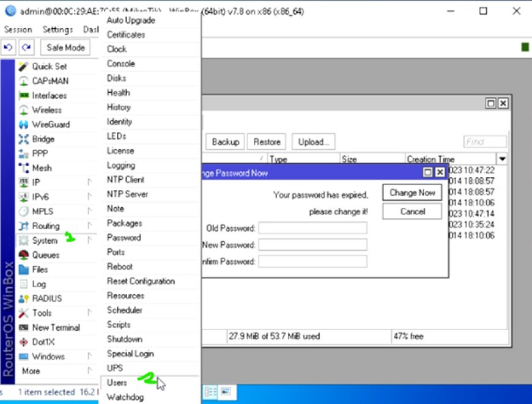This screenshot has width=532, height=404.
Task: Open New Terminal from the sidebar
Action: 56,328
